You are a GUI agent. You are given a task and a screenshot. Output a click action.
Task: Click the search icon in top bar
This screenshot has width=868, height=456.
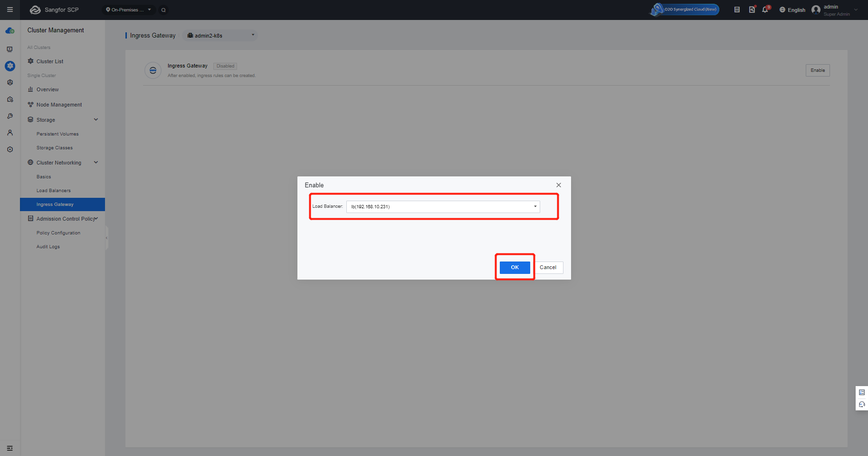[x=163, y=10]
